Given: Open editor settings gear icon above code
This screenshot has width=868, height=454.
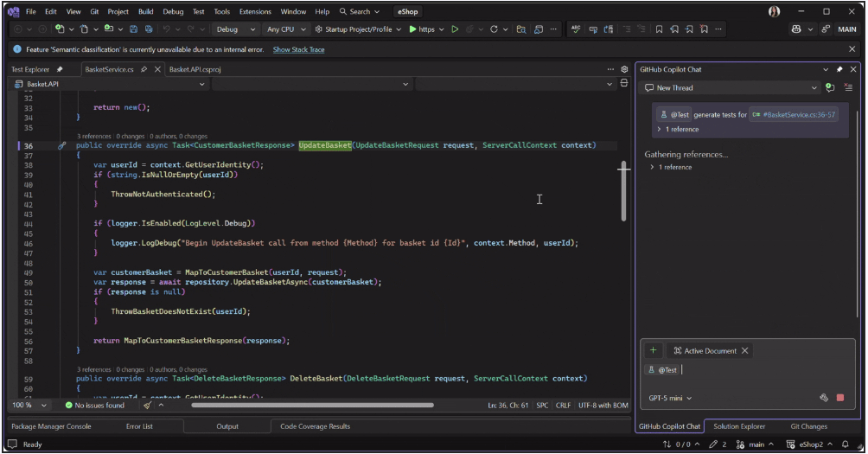Looking at the screenshot, I should [624, 69].
